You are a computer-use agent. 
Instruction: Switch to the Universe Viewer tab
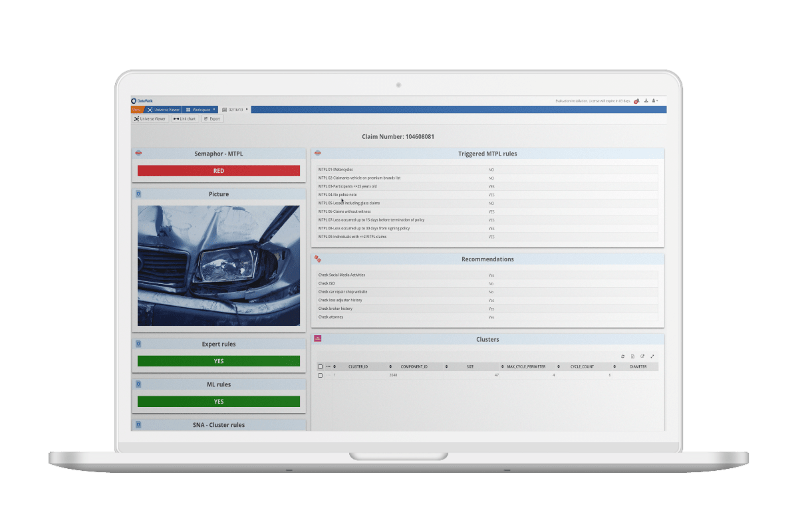163,109
